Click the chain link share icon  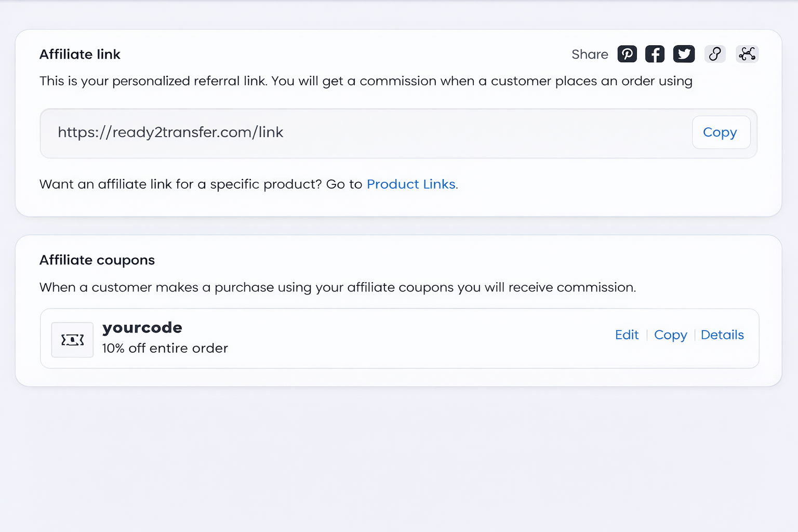coord(715,54)
